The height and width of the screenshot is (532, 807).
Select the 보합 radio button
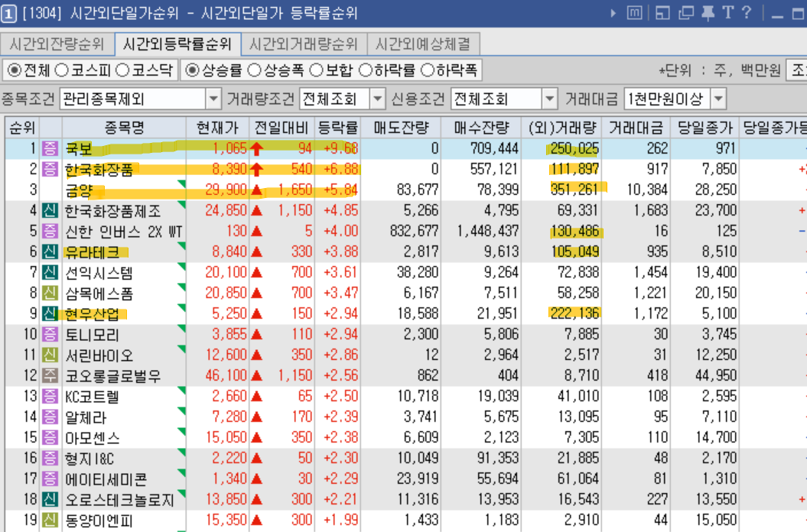(316, 70)
